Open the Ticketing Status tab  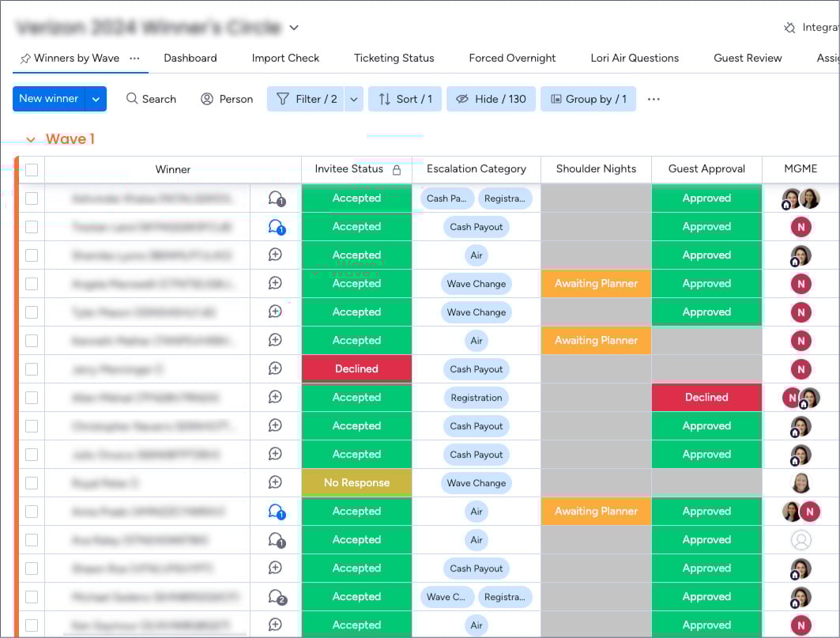coord(394,58)
